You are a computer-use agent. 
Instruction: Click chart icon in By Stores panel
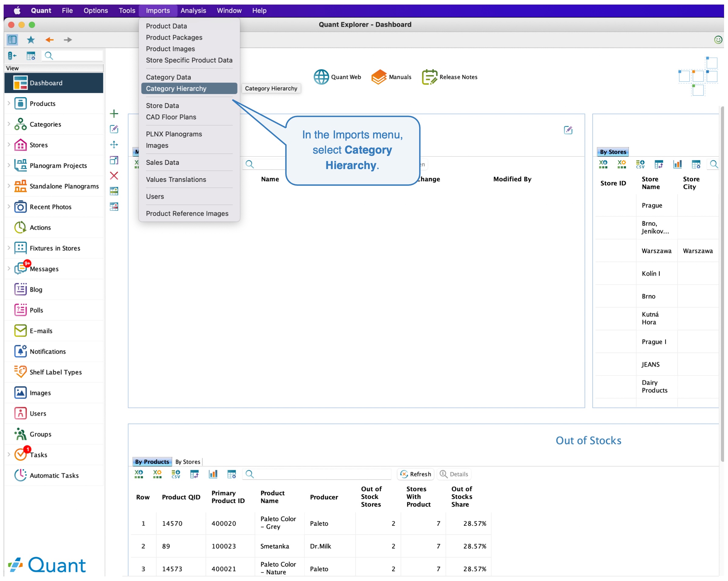(x=677, y=164)
